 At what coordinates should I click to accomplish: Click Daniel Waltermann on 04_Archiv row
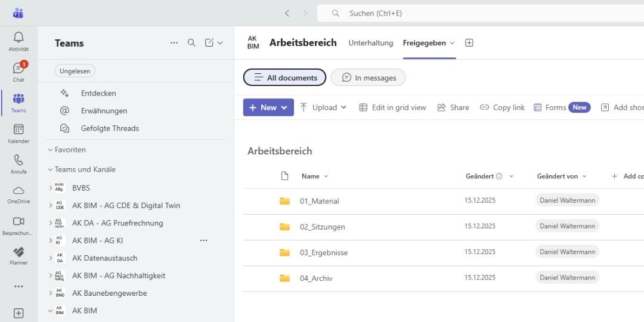567,278
